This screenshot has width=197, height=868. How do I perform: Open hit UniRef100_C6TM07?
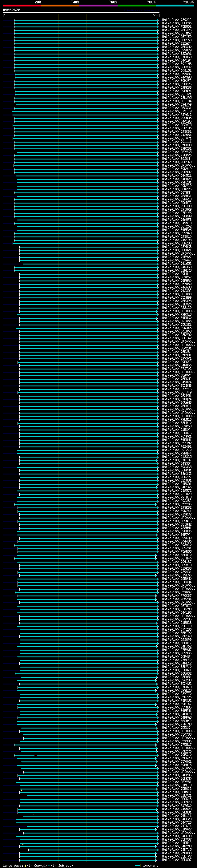177,33
